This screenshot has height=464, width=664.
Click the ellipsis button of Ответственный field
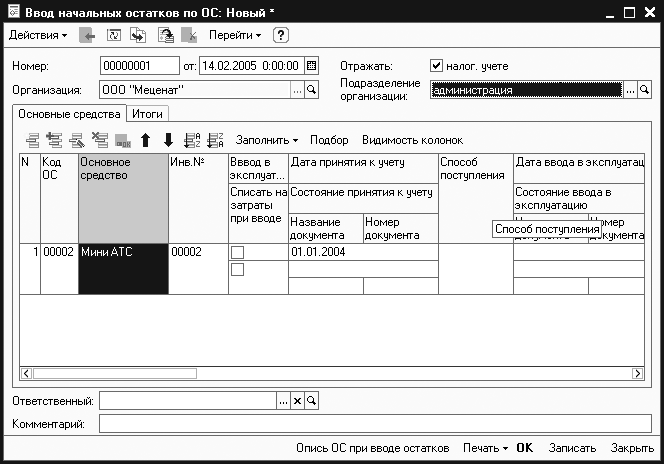(283, 400)
